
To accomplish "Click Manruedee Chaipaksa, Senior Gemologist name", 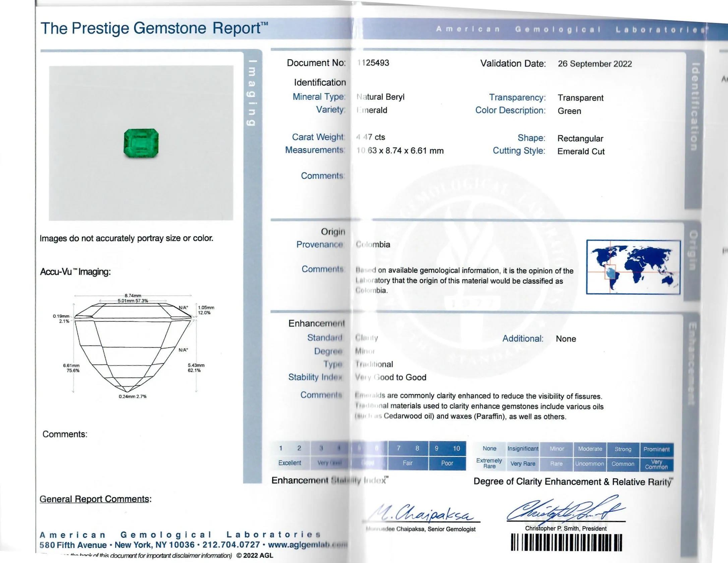I will (421, 529).
